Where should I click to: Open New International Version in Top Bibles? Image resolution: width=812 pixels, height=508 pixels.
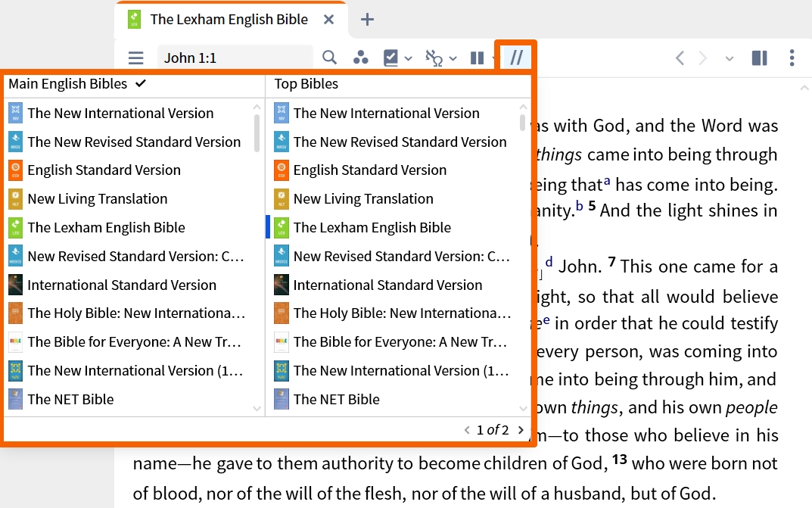point(394,113)
